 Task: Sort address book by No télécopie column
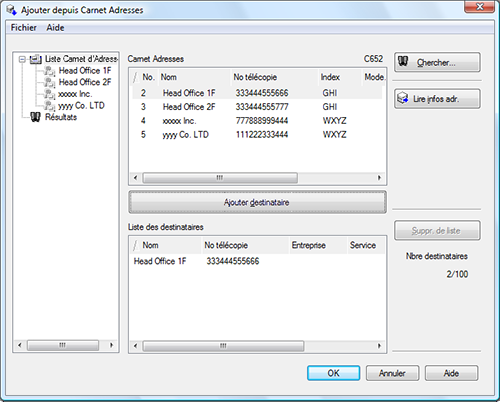coord(274,77)
